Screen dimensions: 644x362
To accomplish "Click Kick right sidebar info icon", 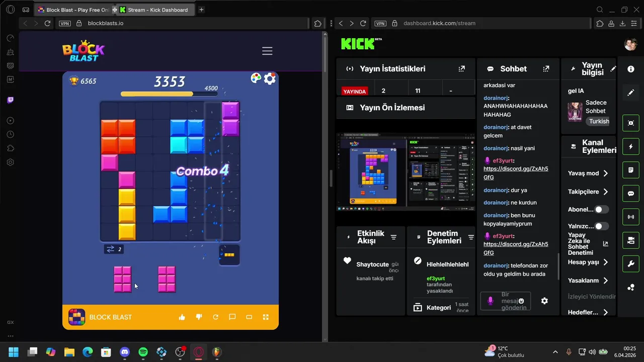I will pyautogui.click(x=631, y=69).
